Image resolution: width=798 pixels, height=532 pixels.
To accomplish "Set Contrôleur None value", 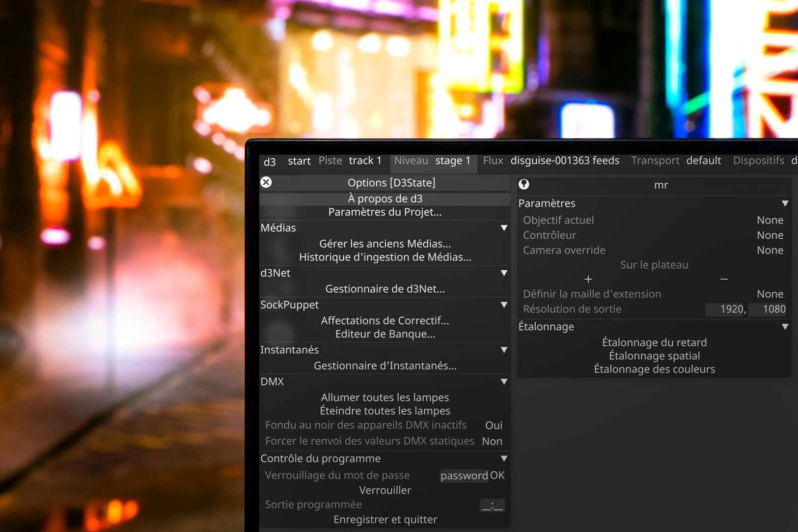I will [770, 235].
